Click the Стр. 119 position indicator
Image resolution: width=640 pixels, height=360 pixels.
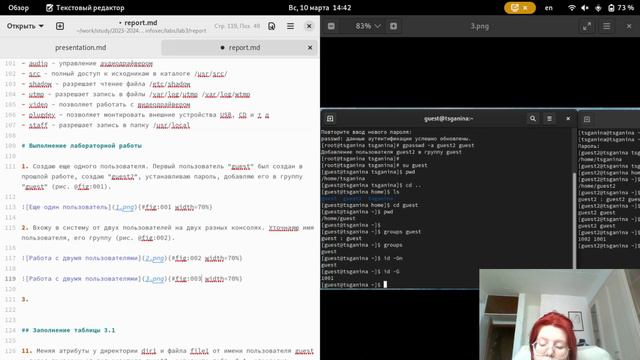click(237, 26)
